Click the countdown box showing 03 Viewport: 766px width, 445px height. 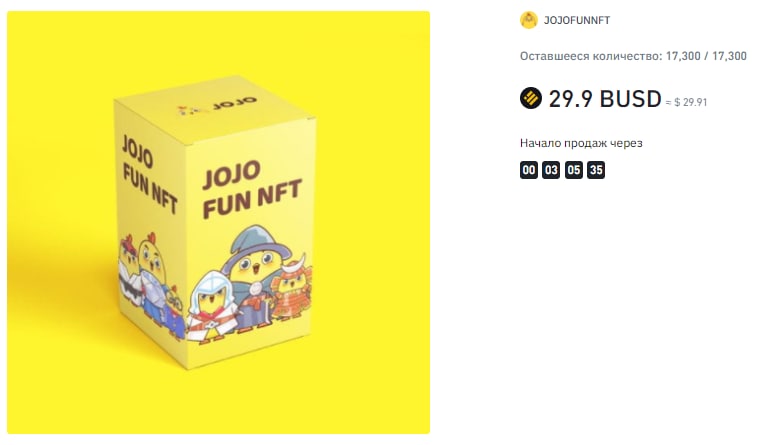tap(551, 170)
